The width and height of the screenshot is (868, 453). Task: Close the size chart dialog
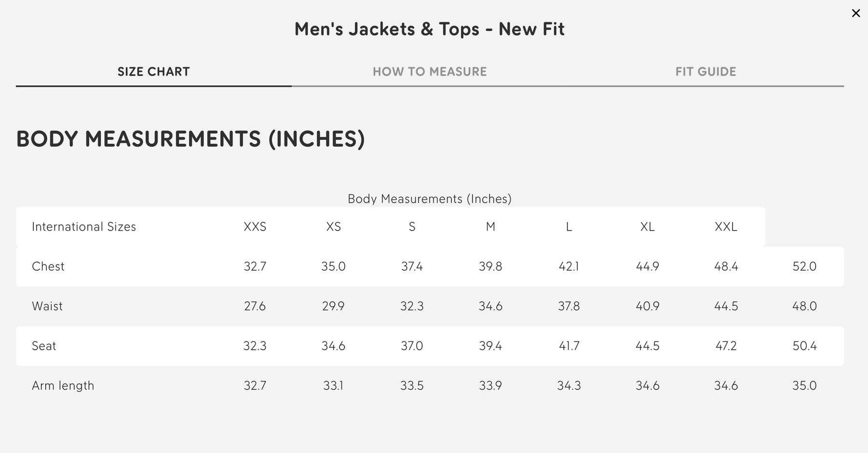point(856,14)
